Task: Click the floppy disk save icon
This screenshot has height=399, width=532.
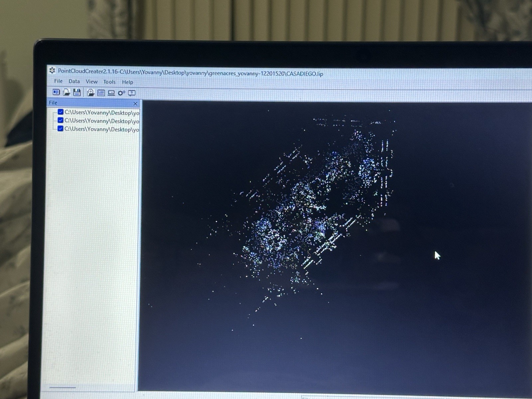Action: (x=77, y=92)
